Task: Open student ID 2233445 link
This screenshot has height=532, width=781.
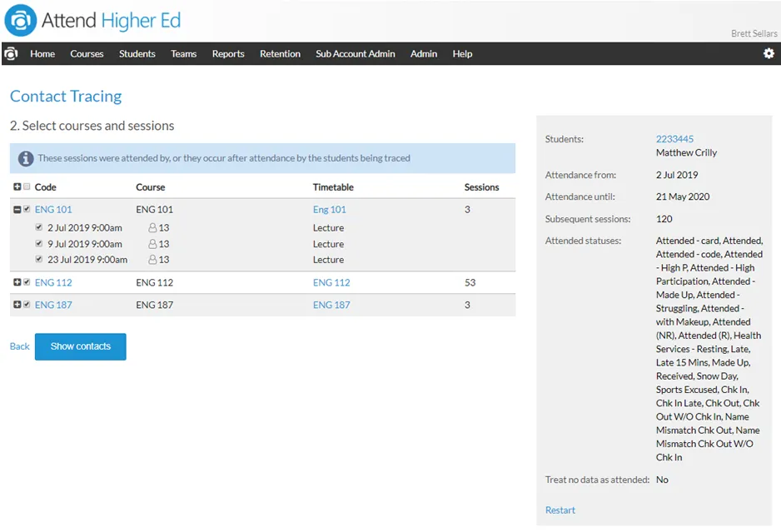Action: coord(674,139)
